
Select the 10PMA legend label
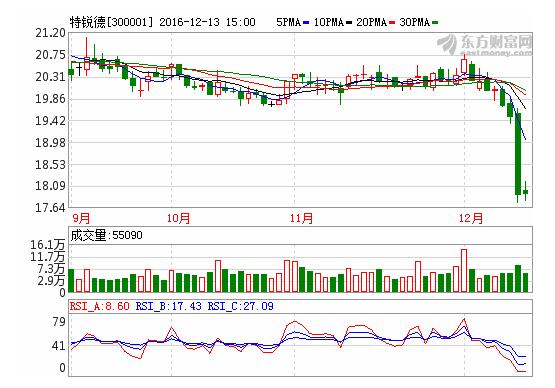click(x=329, y=22)
